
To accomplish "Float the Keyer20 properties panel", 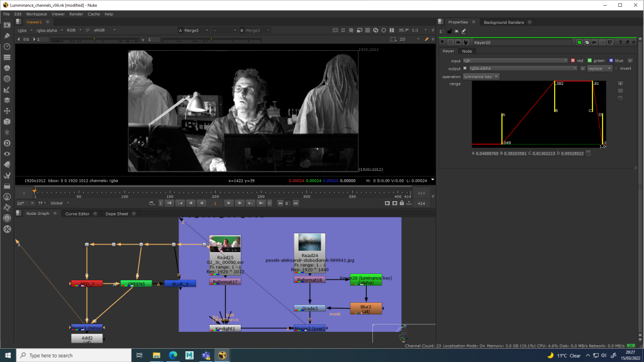I will [627, 42].
